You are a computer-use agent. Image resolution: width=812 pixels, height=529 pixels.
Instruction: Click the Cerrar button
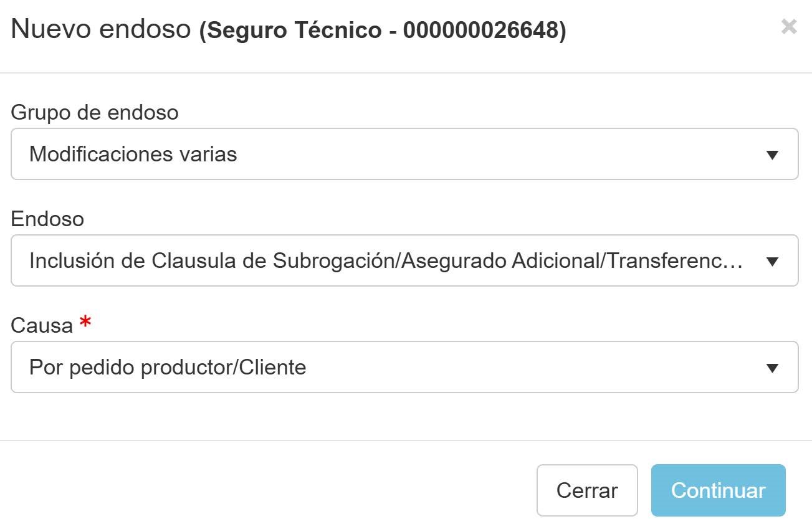pyautogui.click(x=587, y=490)
